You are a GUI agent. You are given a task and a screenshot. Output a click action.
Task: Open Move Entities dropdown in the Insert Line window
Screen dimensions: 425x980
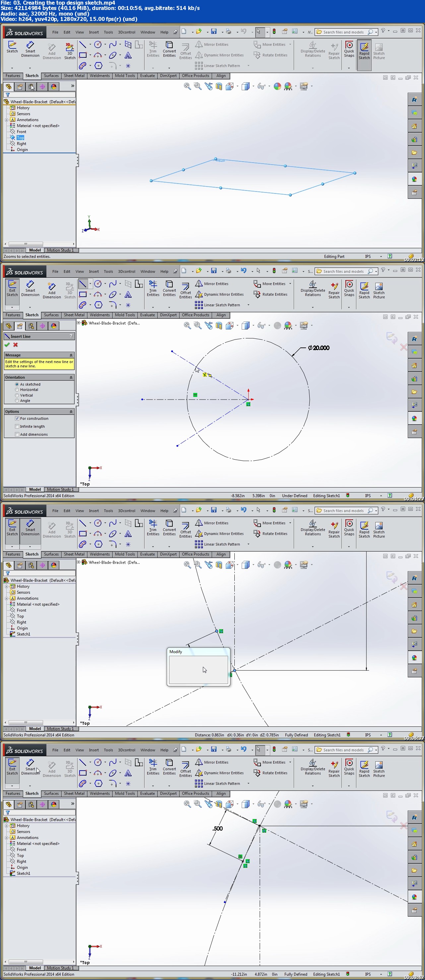click(290, 284)
